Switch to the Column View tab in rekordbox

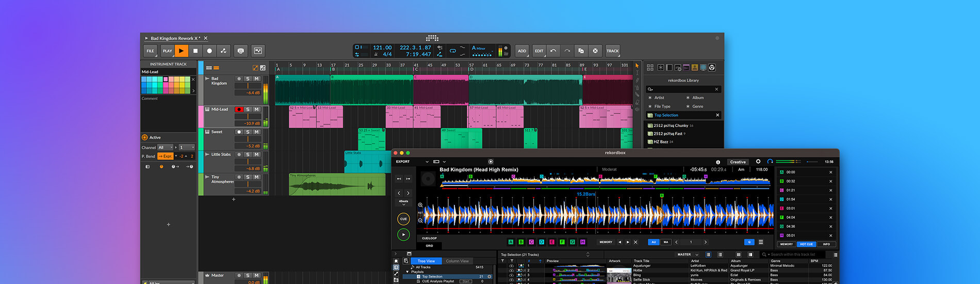pyautogui.click(x=458, y=261)
